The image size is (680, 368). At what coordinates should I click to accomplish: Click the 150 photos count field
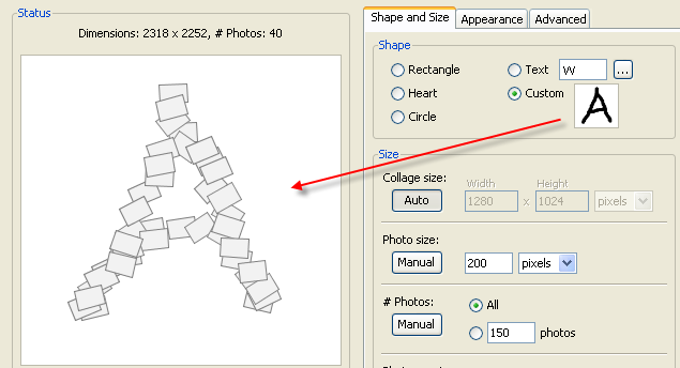coord(511,333)
